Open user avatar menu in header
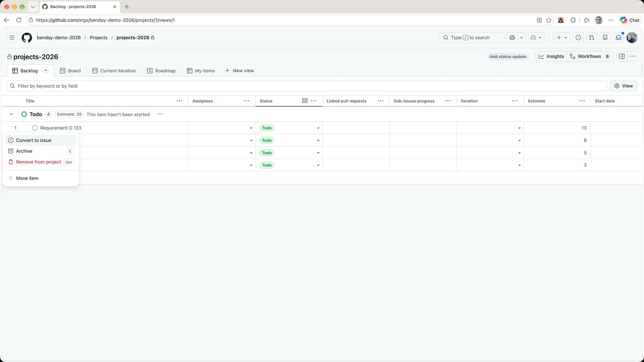The height and width of the screenshot is (362, 644). [x=632, y=38]
